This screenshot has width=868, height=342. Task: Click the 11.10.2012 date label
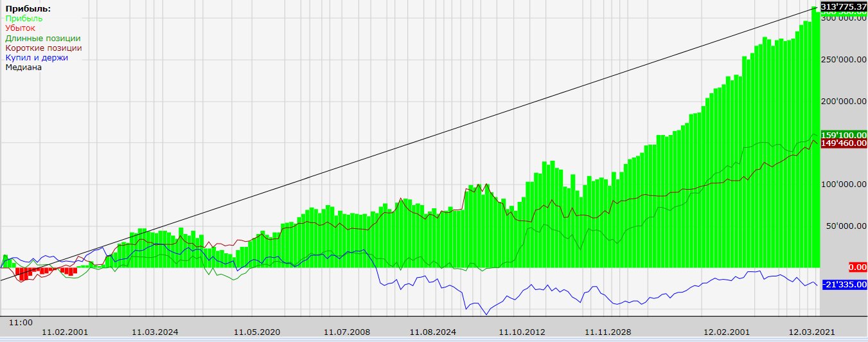tap(522, 332)
